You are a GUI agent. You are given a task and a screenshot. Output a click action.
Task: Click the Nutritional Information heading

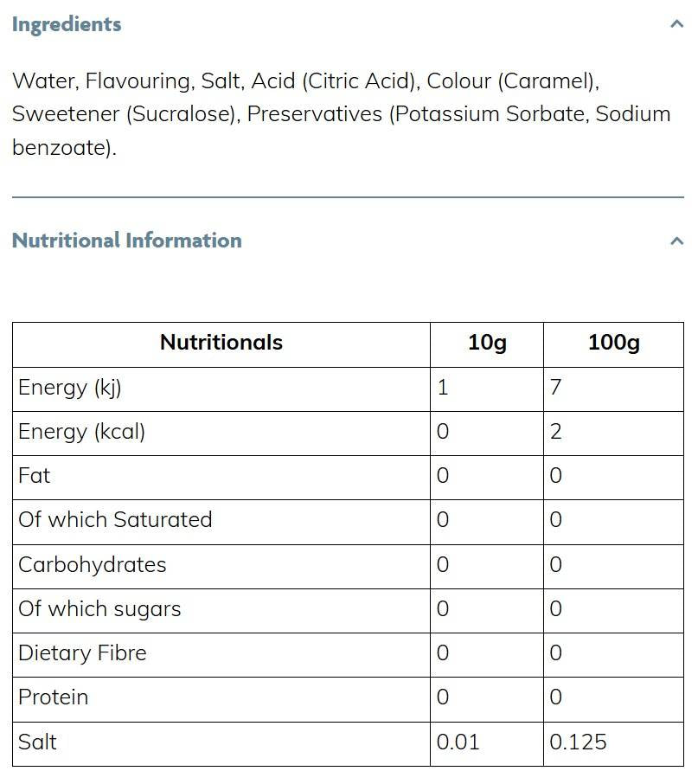(127, 241)
